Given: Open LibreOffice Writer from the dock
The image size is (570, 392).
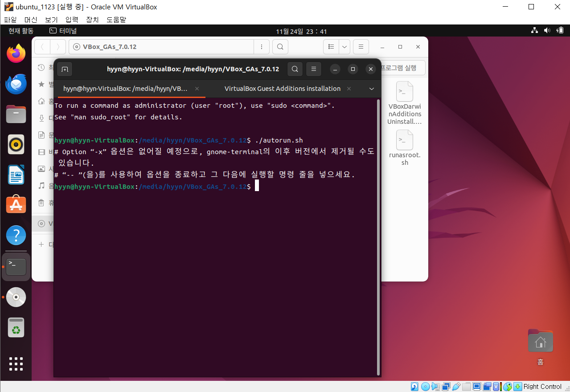Looking at the screenshot, I should 16,175.
